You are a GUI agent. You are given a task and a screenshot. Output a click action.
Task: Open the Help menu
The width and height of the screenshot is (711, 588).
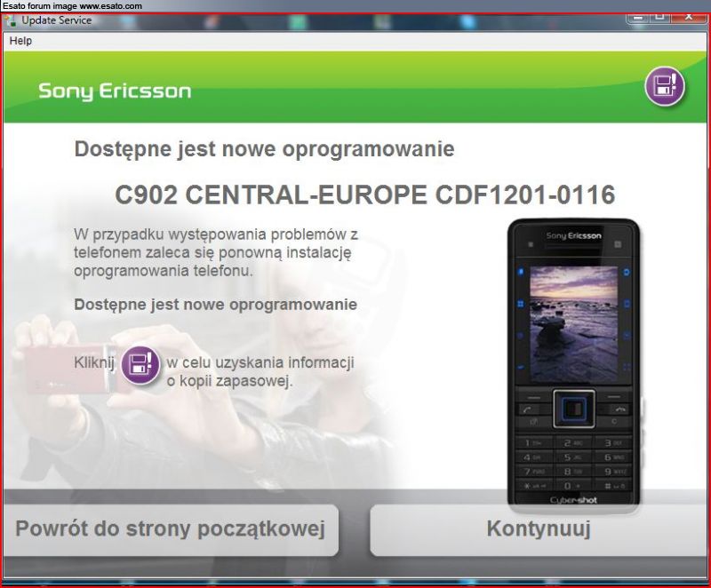tap(20, 41)
